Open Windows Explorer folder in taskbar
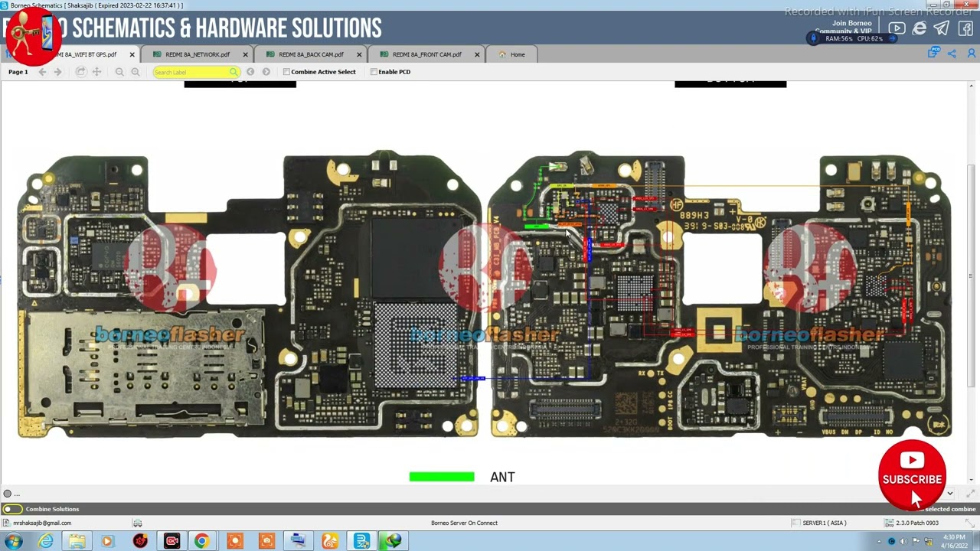980x551 pixels. 77,541
